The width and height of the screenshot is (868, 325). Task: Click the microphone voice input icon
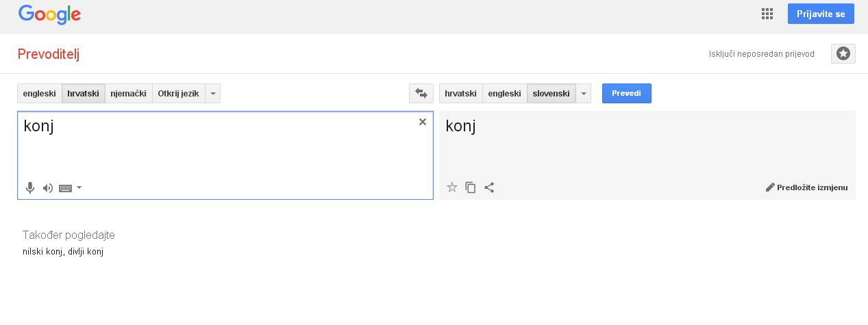coord(30,188)
